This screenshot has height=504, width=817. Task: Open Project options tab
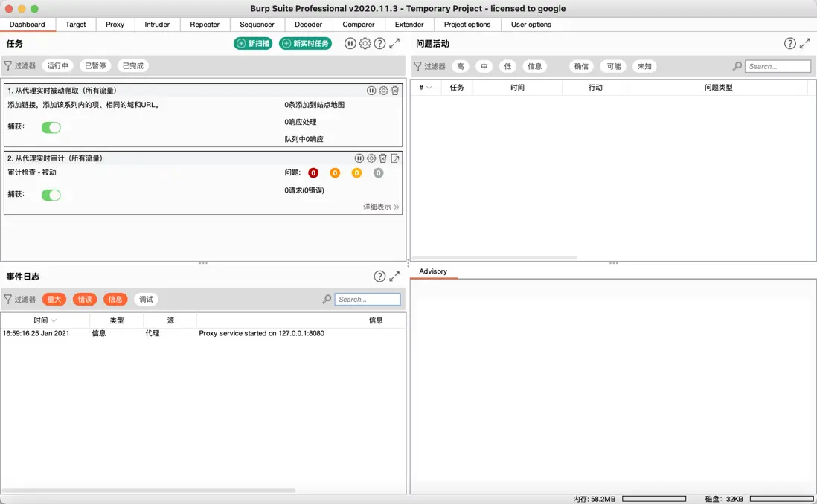[467, 25]
